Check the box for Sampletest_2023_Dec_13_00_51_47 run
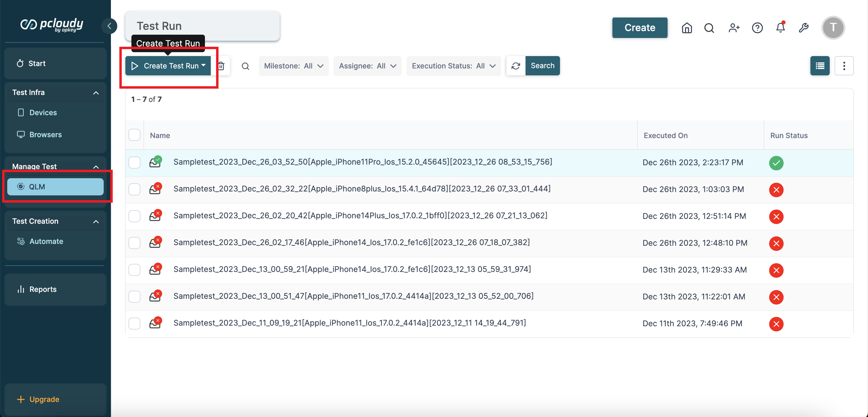This screenshot has width=868, height=417. tap(134, 297)
